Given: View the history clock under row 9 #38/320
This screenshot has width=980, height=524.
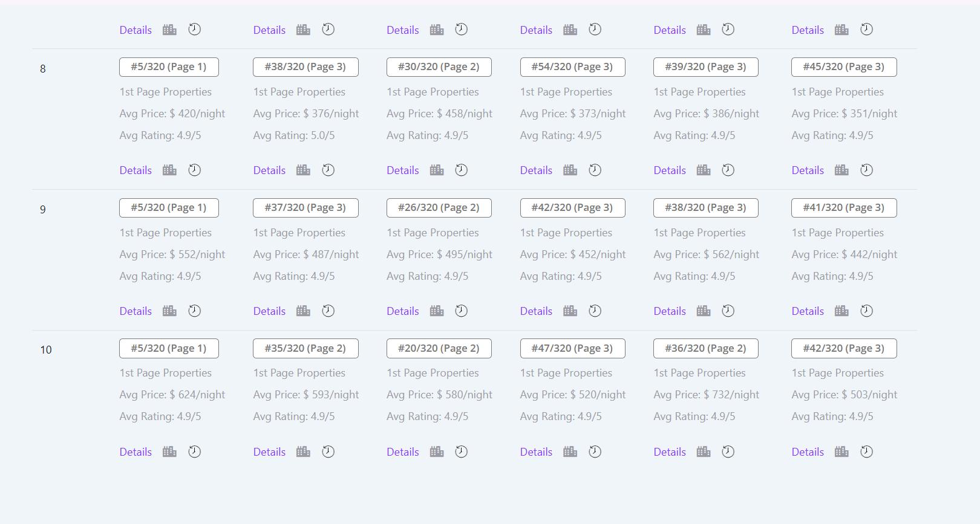Looking at the screenshot, I should (x=728, y=311).
